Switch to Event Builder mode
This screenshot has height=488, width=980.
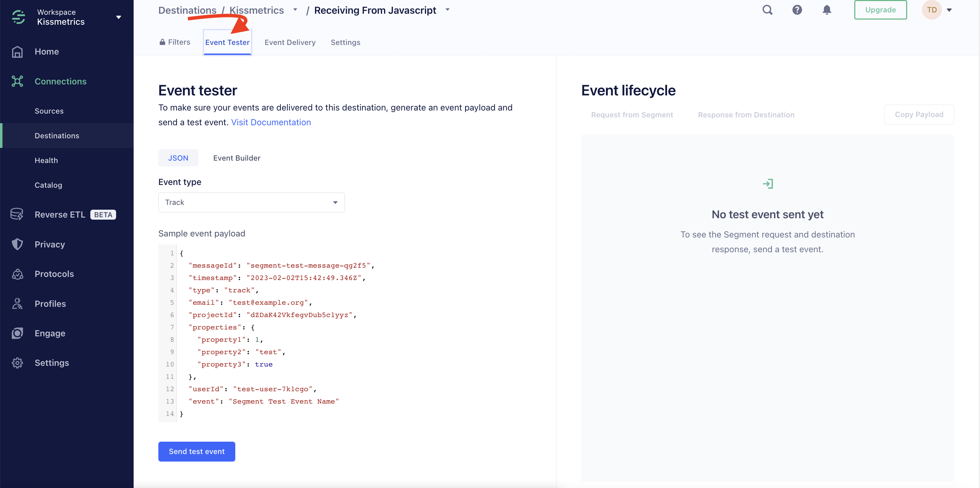[237, 158]
